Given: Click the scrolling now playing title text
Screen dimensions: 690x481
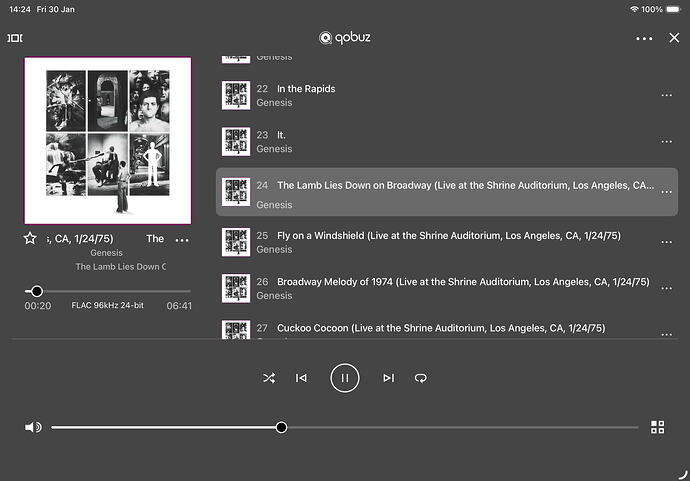Looking at the screenshot, I should [x=106, y=239].
